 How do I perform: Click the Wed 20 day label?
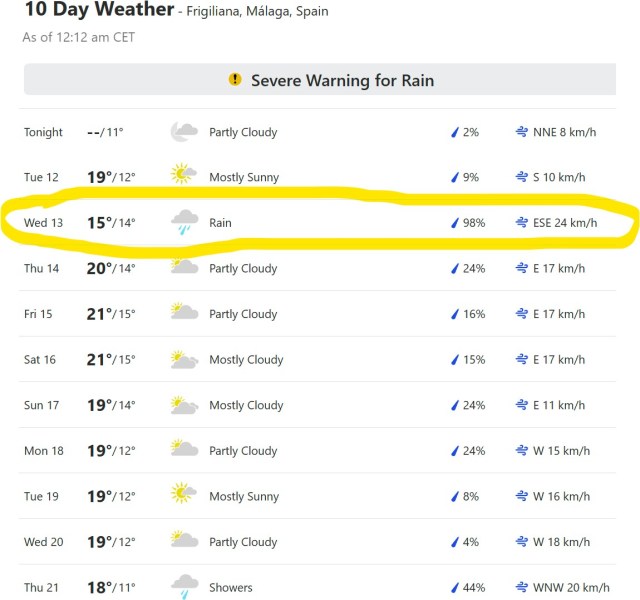pos(43,542)
